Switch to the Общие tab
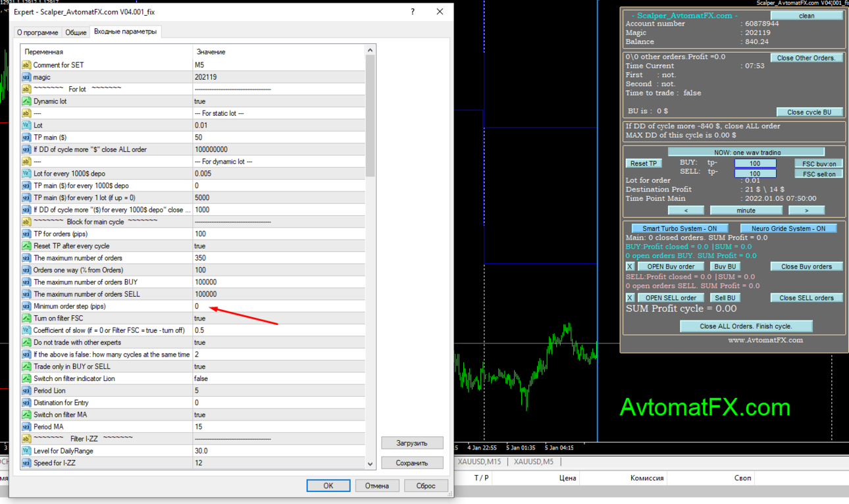Screen dimensions: 849x504 76,32
